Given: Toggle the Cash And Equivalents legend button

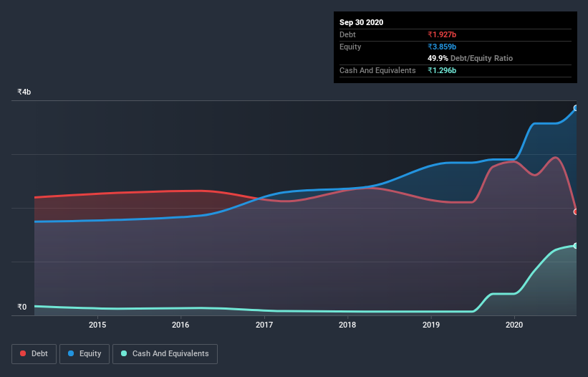Looking at the screenshot, I should pyautogui.click(x=165, y=354).
